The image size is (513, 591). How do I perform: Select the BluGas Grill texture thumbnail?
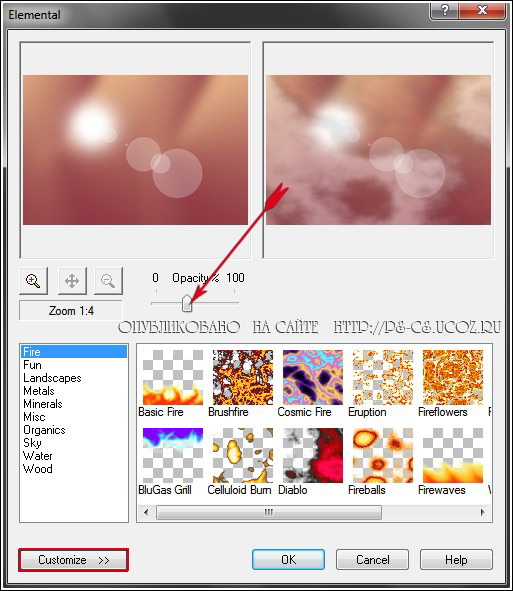click(173, 455)
